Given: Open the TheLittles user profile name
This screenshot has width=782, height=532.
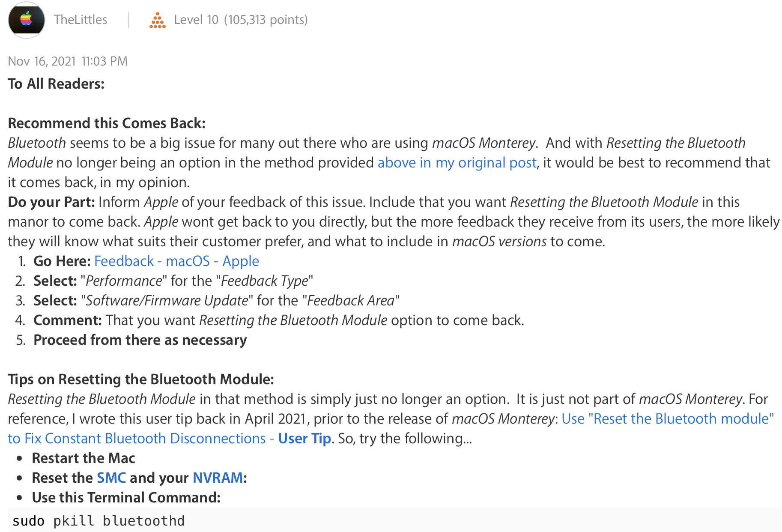Looking at the screenshot, I should tap(81, 20).
